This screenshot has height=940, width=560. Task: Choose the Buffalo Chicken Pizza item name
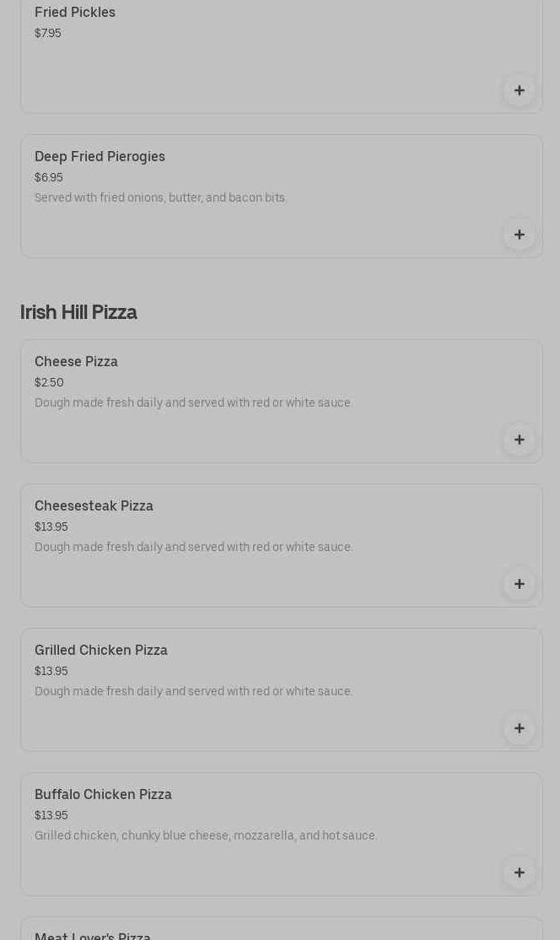point(103,795)
